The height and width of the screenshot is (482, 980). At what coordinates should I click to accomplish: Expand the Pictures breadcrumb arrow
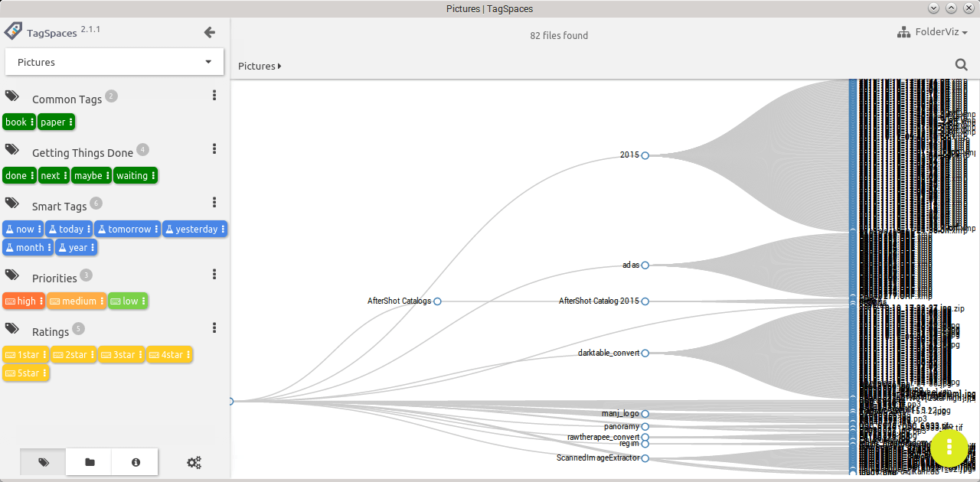tap(279, 66)
